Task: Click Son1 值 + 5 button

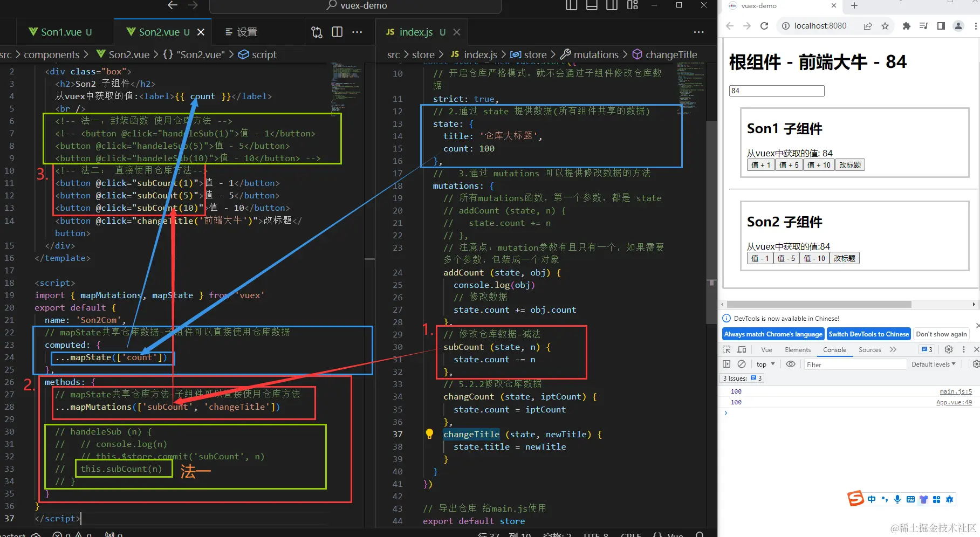Action: [x=789, y=165]
